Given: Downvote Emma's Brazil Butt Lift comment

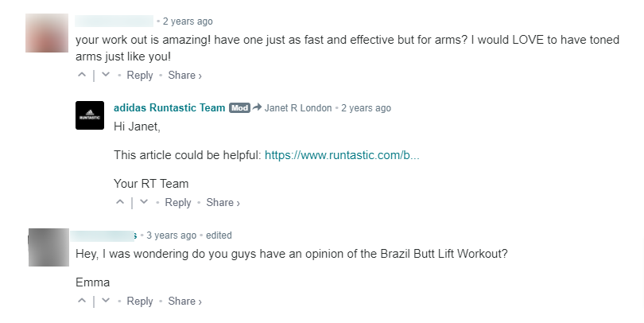Looking at the screenshot, I should [106, 302].
